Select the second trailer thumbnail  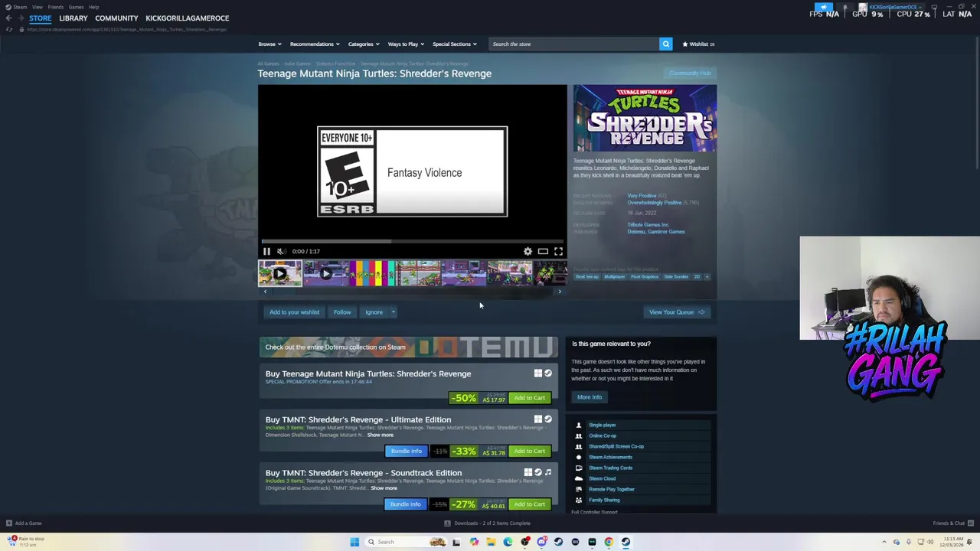coord(325,273)
